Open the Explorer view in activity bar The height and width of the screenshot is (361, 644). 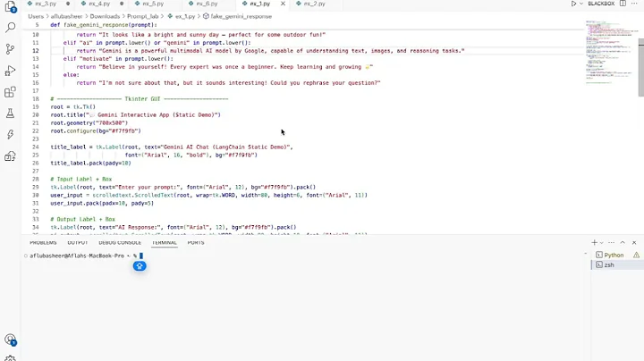[x=10, y=6]
